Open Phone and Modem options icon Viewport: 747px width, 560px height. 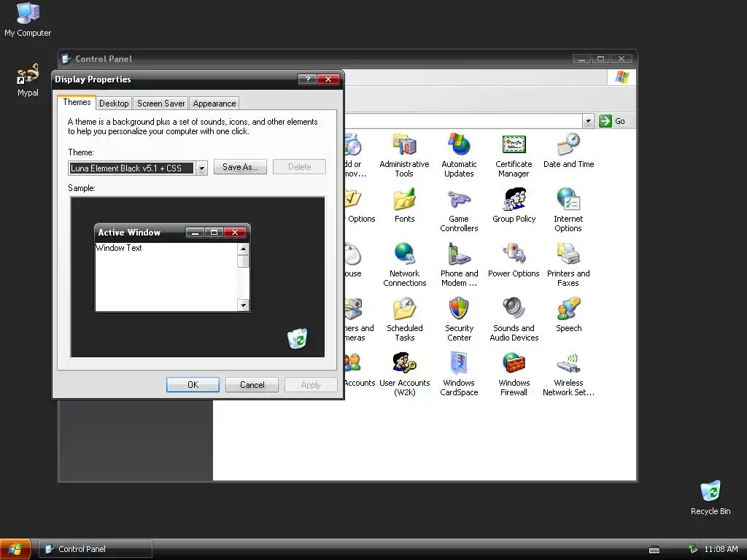pos(459,265)
